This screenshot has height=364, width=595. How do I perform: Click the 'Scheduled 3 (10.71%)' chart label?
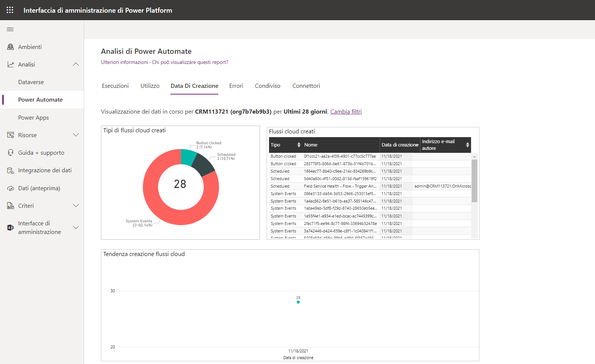(226, 157)
